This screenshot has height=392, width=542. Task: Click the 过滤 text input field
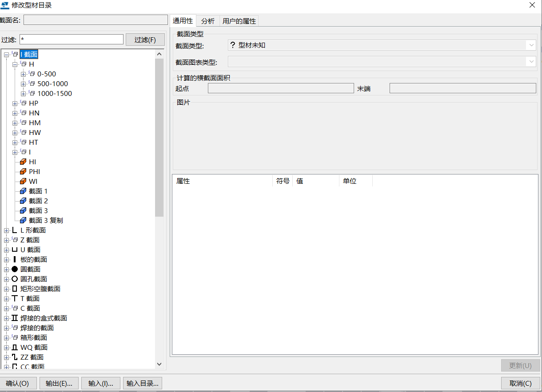click(72, 40)
